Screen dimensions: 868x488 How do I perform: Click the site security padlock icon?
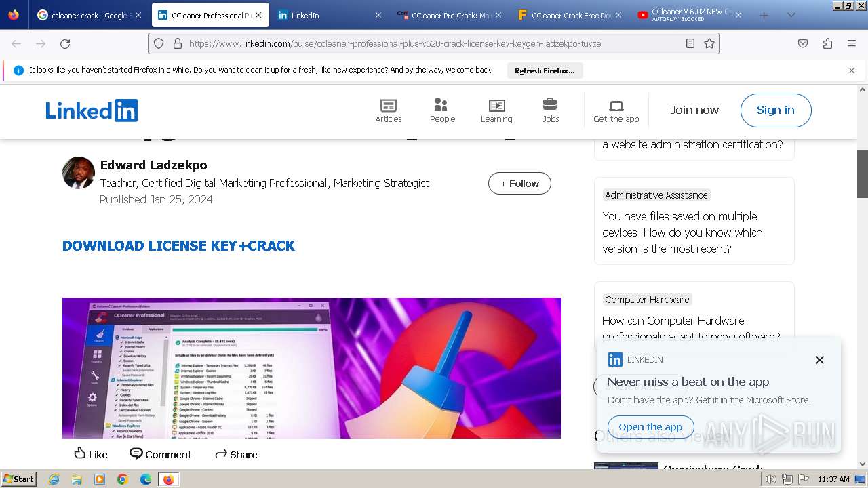(x=178, y=43)
